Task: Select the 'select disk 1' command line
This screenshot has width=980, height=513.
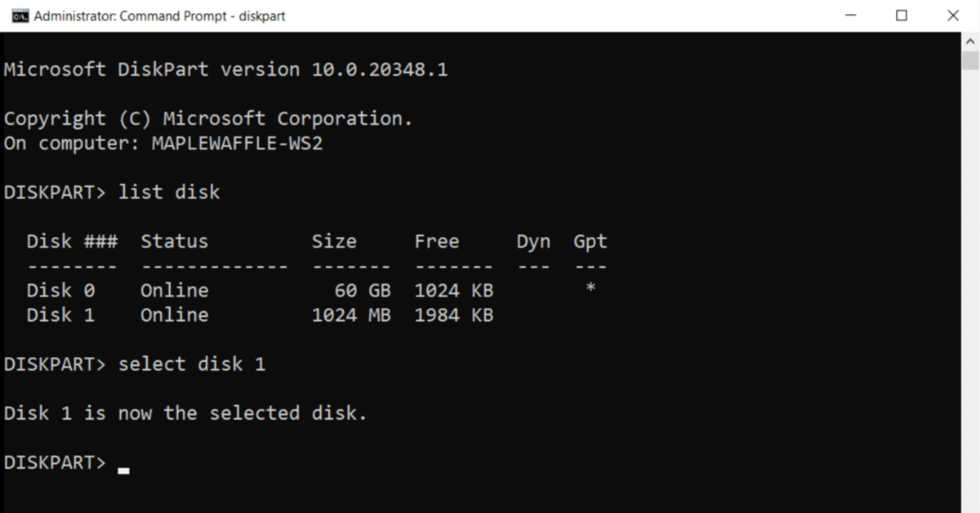Action: point(192,364)
